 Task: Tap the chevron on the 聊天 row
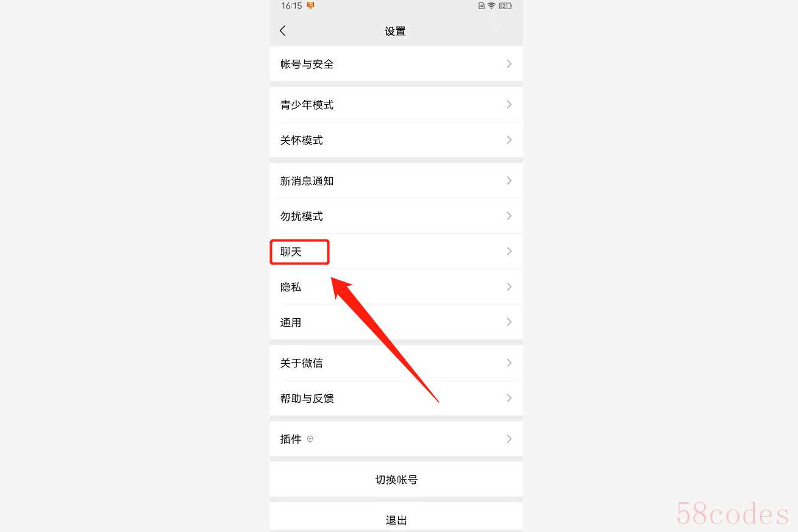(509, 251)
